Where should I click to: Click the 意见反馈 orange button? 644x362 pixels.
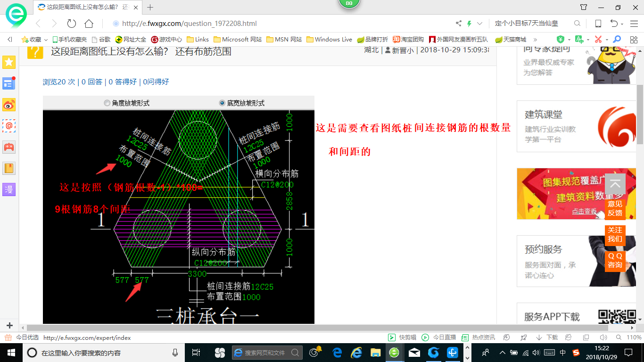(x=615, y=208)
